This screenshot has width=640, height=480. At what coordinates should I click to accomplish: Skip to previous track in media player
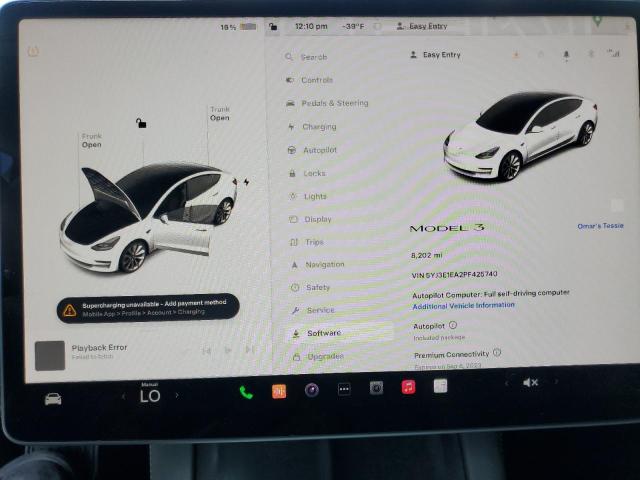(207, 351)
